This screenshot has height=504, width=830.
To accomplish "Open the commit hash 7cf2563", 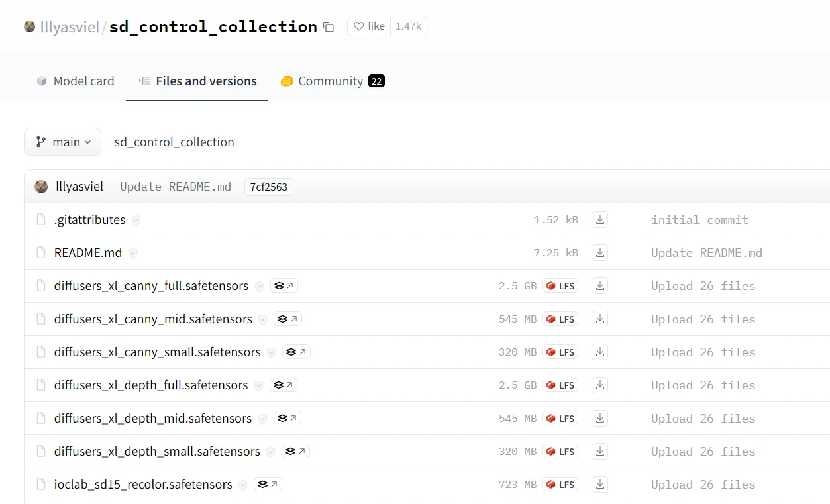I will 269,187.
